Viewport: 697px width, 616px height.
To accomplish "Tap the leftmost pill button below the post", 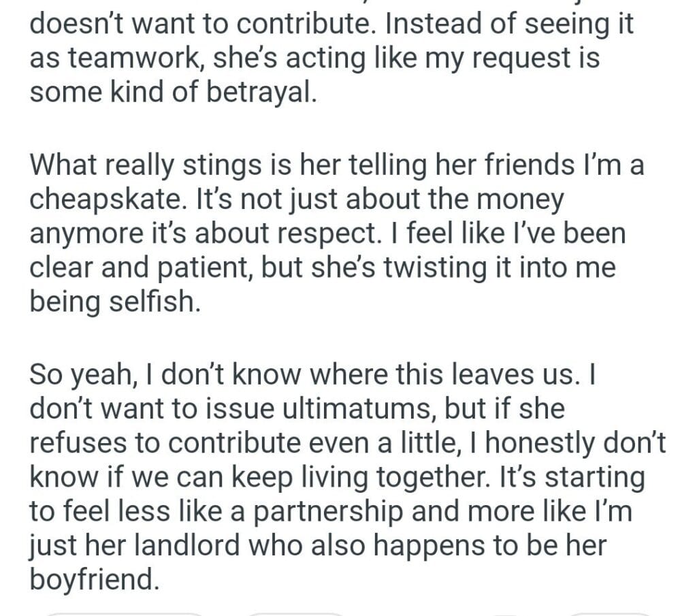I will [x=123, y=613].
